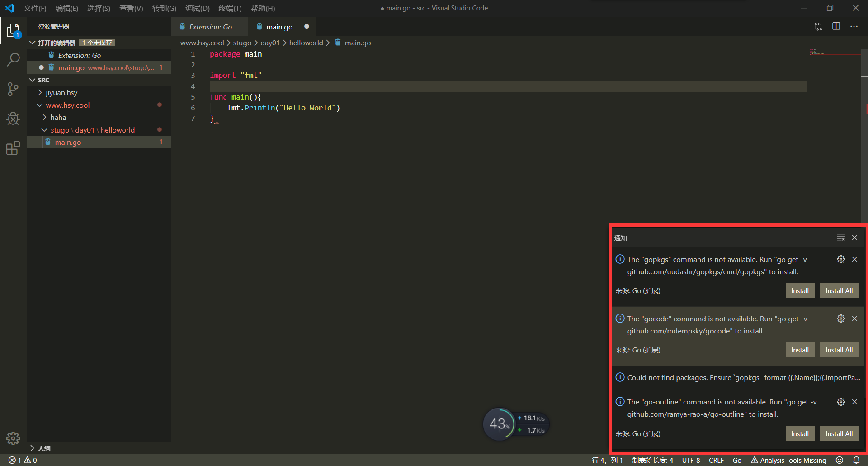The image size is (868, 466).
Task: Open the Extensions view in activity bar
Action: [x=13, y=148]
